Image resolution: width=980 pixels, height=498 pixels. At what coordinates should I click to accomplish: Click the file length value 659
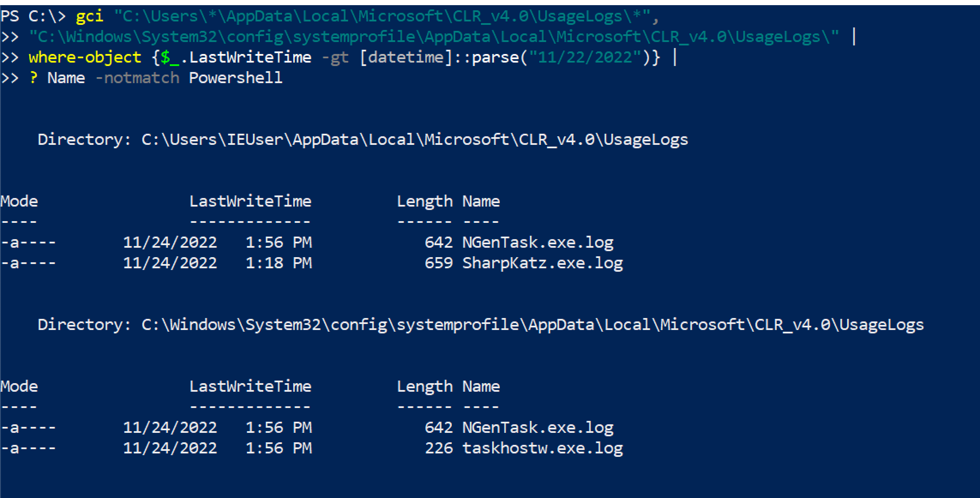[439, 263]
